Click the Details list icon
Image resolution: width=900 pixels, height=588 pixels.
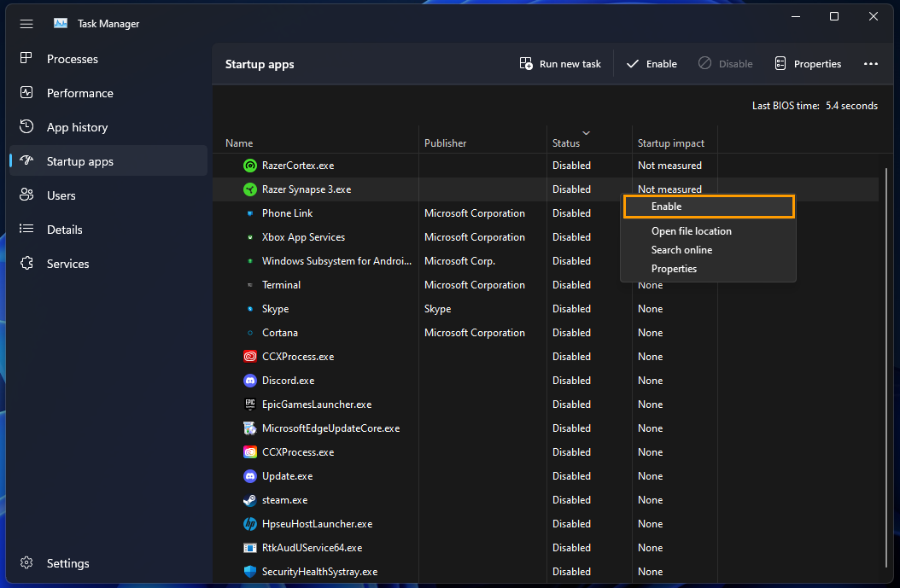[x=26, y=229]
